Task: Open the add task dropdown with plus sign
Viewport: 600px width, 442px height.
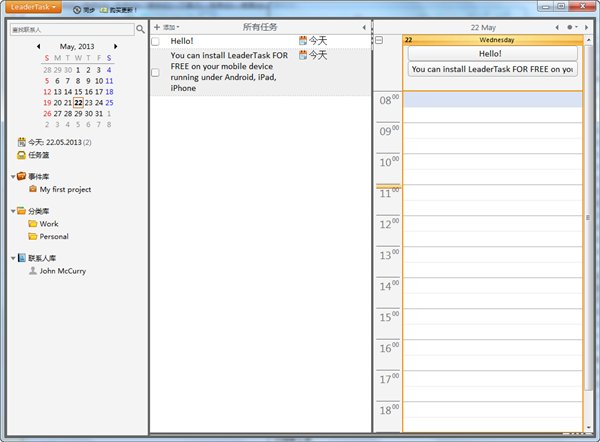Action: [165, 27]
